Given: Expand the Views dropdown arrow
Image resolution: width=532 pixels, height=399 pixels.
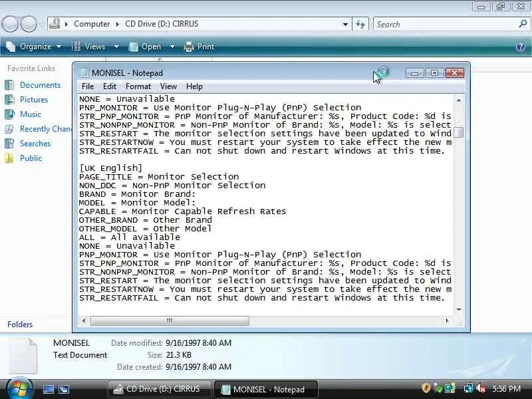Looking at the screenshot, I should pos(116,47).
